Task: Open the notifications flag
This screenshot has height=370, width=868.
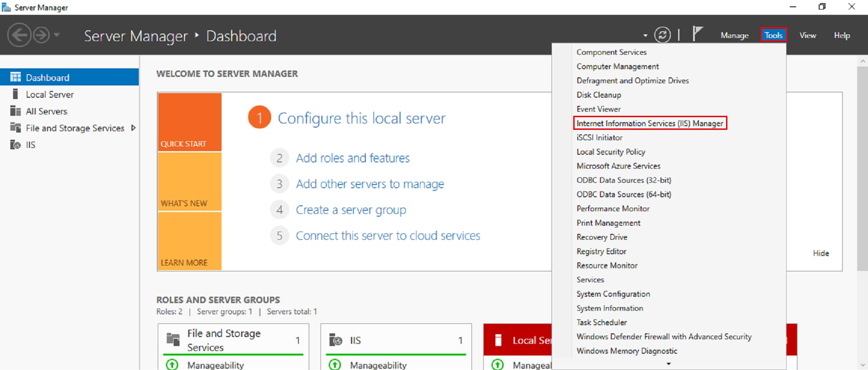Action: point(698,34)
